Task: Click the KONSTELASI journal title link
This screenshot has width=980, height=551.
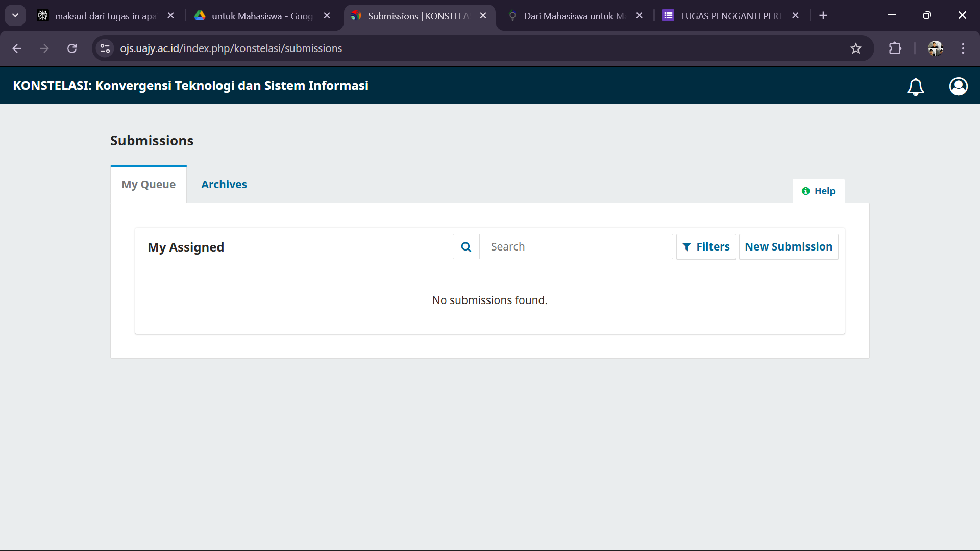Action: [x=191, y=86]
